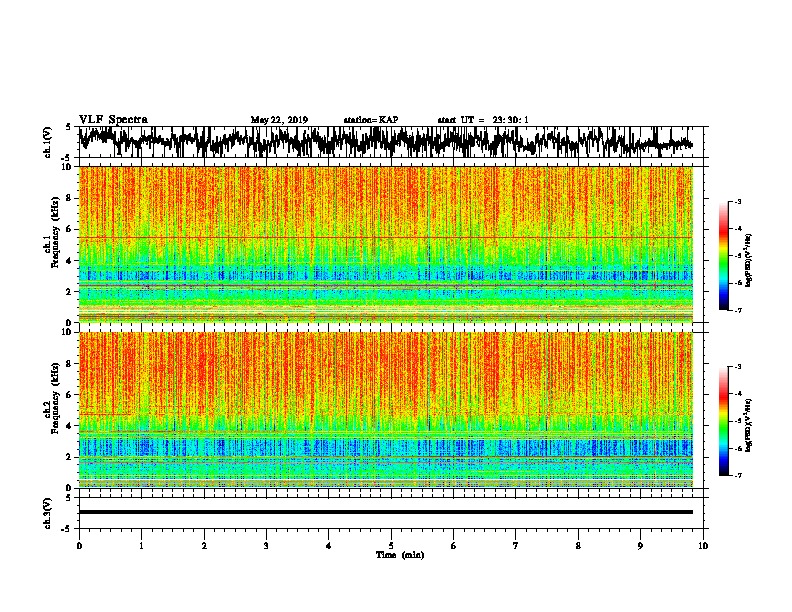Click the ch.2 spectrogram panel
Viewport: 792px width, 612px height.
[x=386, y=410]
